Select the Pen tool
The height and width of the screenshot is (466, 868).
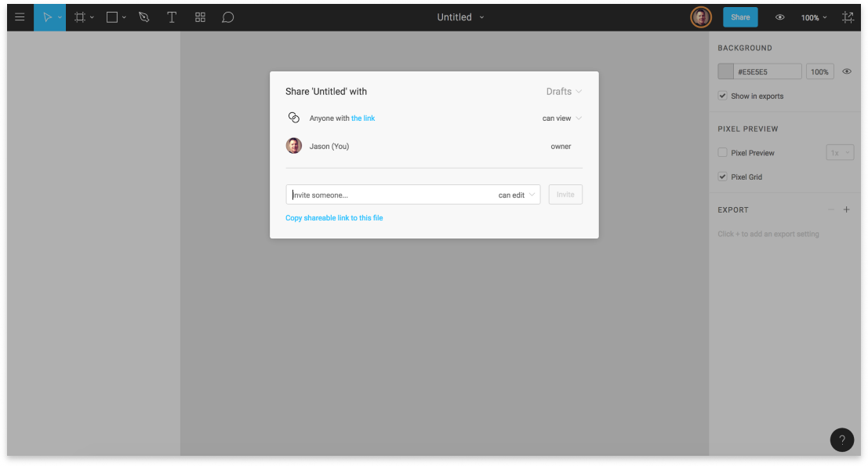pos(143,17)
